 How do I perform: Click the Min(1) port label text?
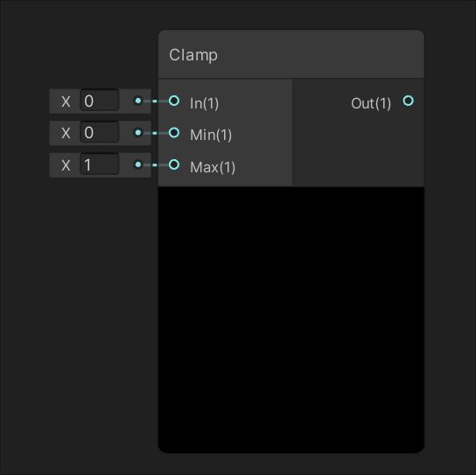coord(211,135)
